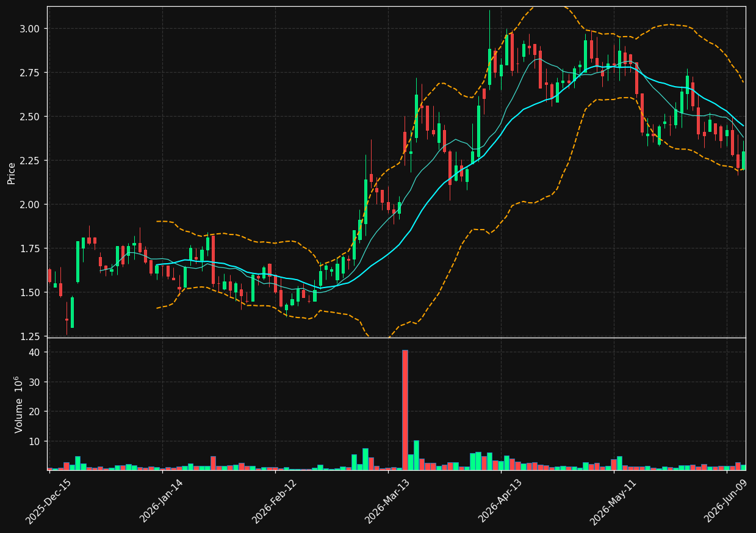The width and height of the screenshot is (756, 533).
Task: Click the 2026-Mar-13 date label
Action: pyautogui.click(x=387, y=502)
